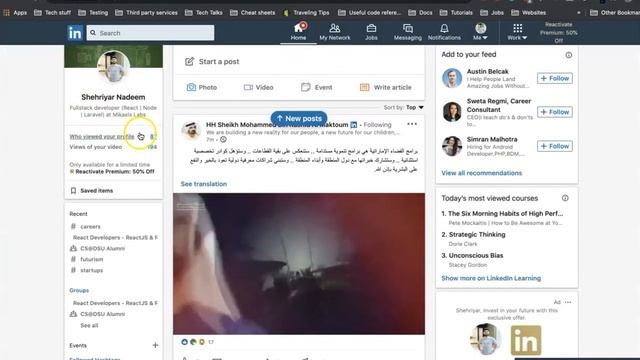Open Tech stuff bookmarks folder
The image size is (640, 360).
[52, 13]
